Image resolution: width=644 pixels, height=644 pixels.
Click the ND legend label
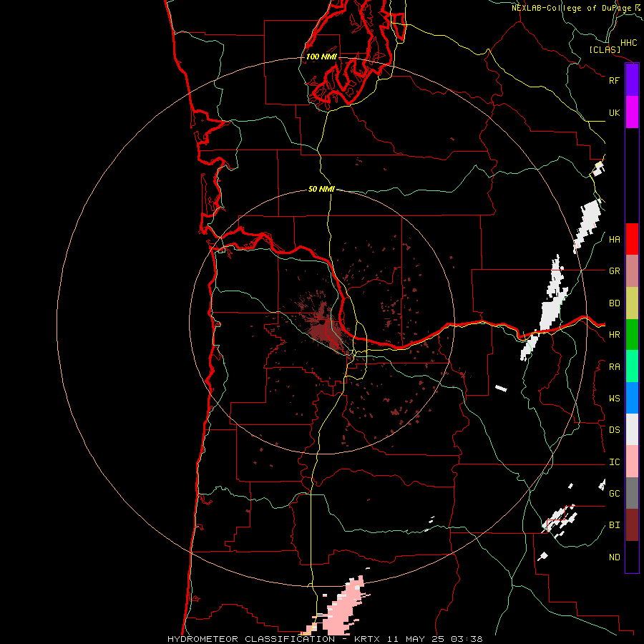click(x=614, y=557)
